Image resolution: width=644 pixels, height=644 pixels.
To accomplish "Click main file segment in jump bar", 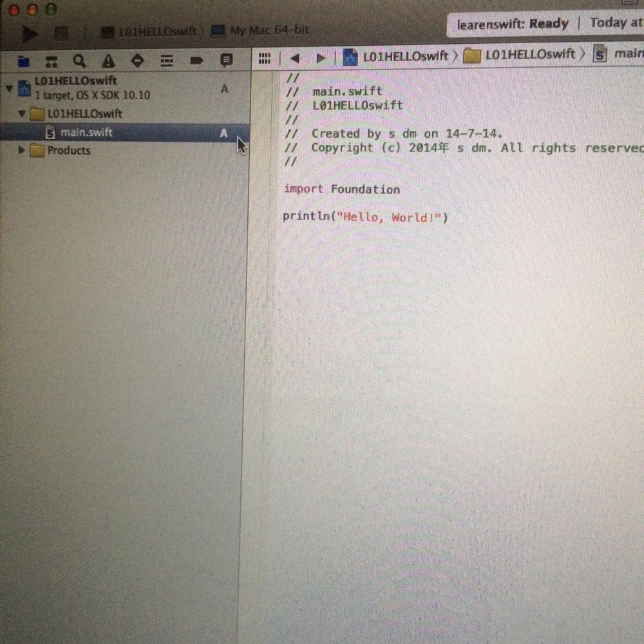I will [618, 53].
